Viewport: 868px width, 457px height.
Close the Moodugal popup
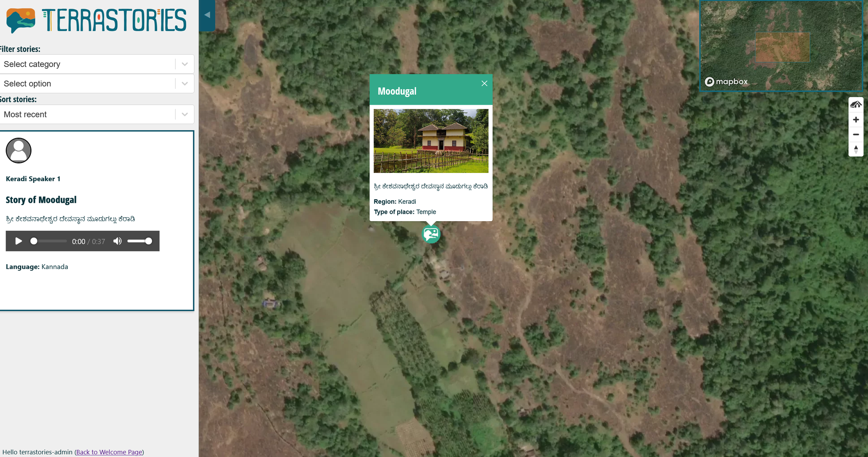[x=484, y=83]
